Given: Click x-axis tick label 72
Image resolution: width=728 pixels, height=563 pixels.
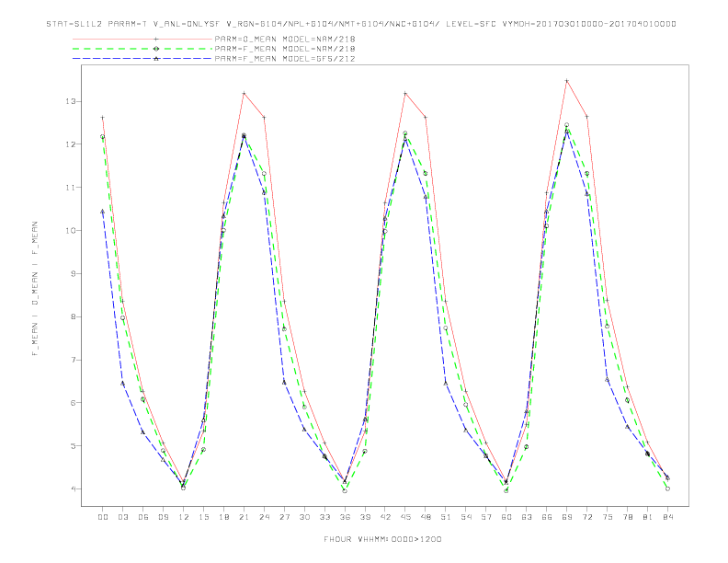Looking at the screenshot, I should (587, 517).
